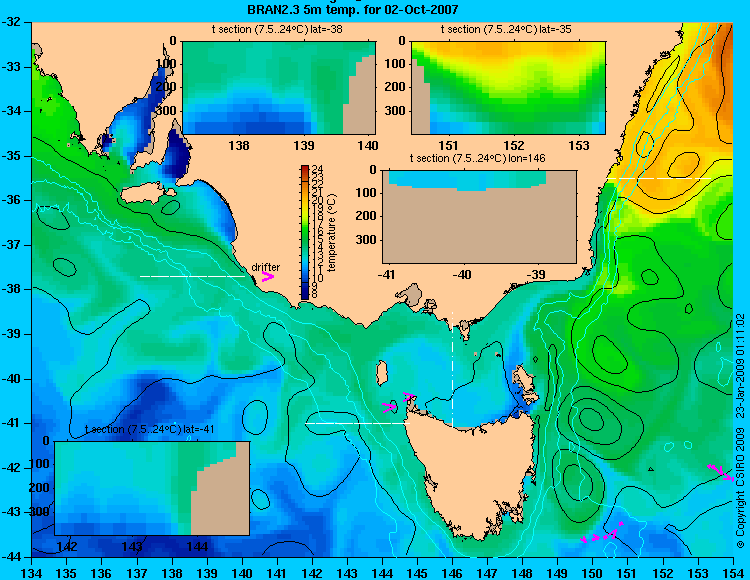The width and height of the screenshot is (750, 580).
Task: Click main latitude axis label -32
Action: tap(11, 22)
